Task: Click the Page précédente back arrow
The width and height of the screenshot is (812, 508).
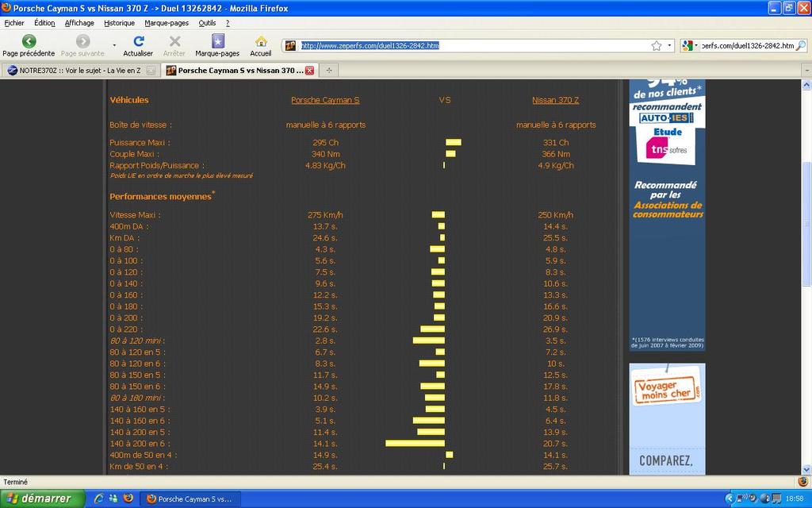Action: [29, 41]
